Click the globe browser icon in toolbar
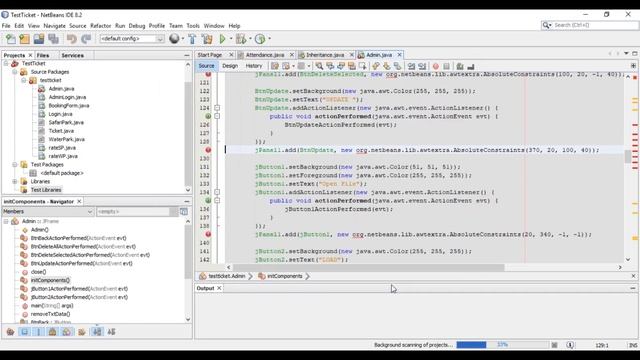Image resolution: width=640 pixels, height=360 pixels. point(174,39)
